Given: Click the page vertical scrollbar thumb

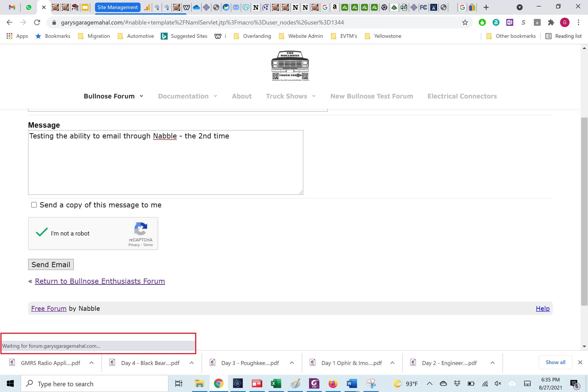Looking at the screenshot, I should click(584, 211).
